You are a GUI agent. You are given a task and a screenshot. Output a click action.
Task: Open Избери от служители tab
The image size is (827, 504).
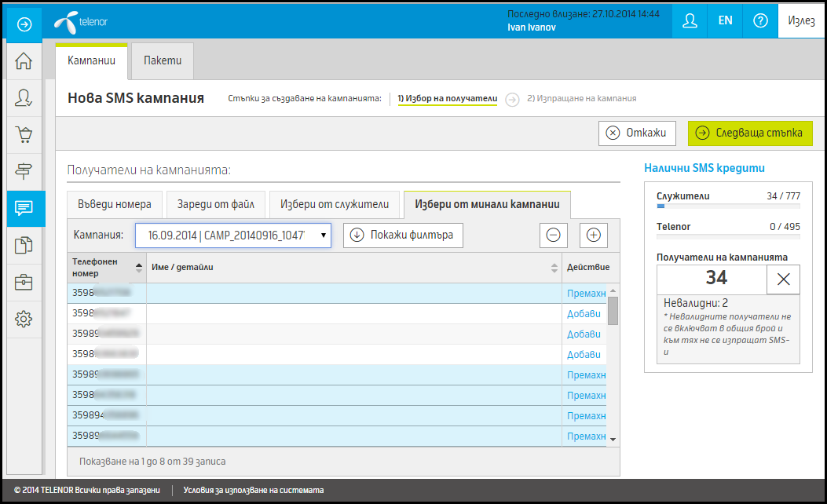click(335, 205)
